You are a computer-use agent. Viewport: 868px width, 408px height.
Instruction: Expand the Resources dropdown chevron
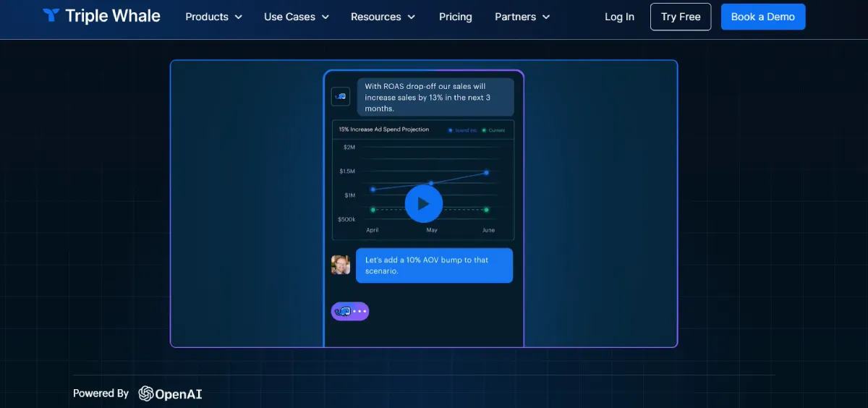point(412,17)
